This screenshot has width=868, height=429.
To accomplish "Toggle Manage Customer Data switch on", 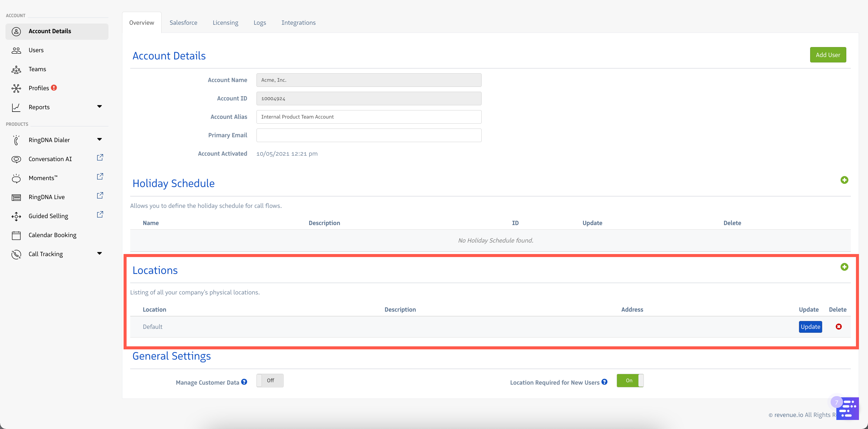I will pos(270,380).
